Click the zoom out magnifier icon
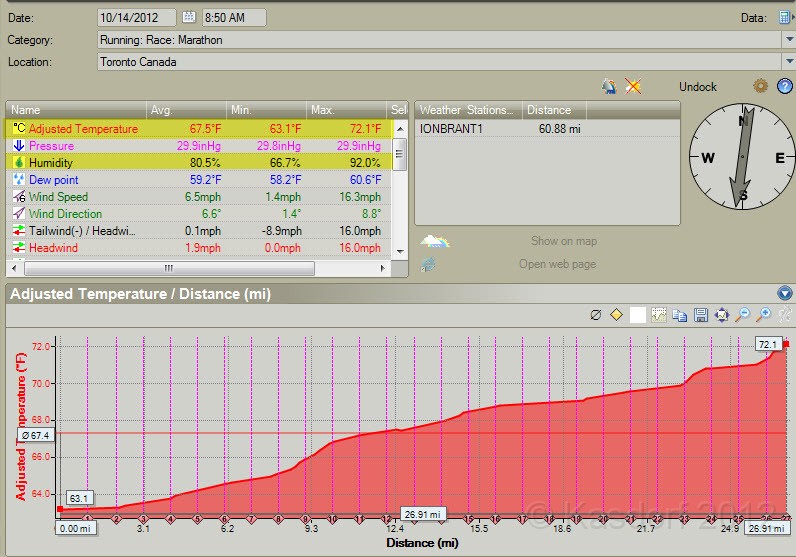 743,315
